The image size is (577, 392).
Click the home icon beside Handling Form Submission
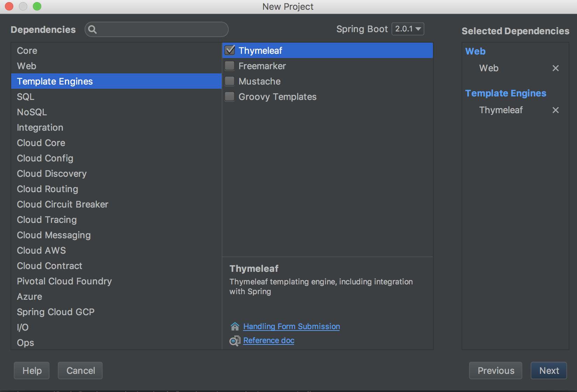[235, 326]
